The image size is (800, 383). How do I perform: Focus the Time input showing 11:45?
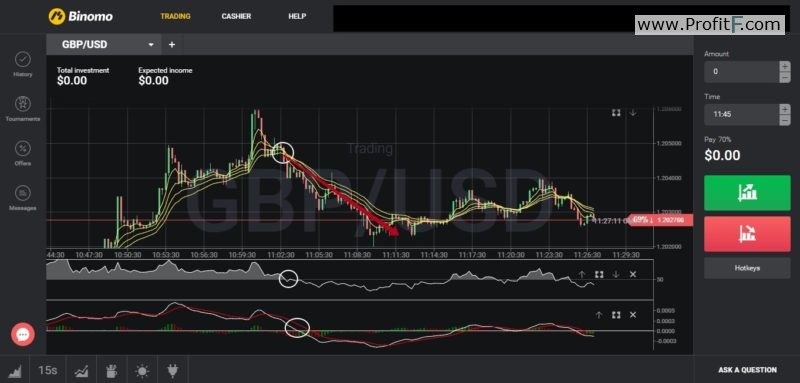(x=741, y=114)
